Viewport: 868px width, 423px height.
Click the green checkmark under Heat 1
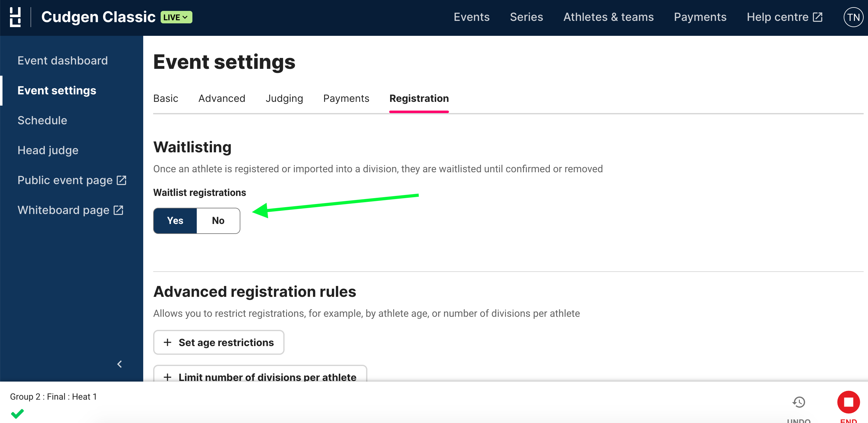[x=17, y=413]
